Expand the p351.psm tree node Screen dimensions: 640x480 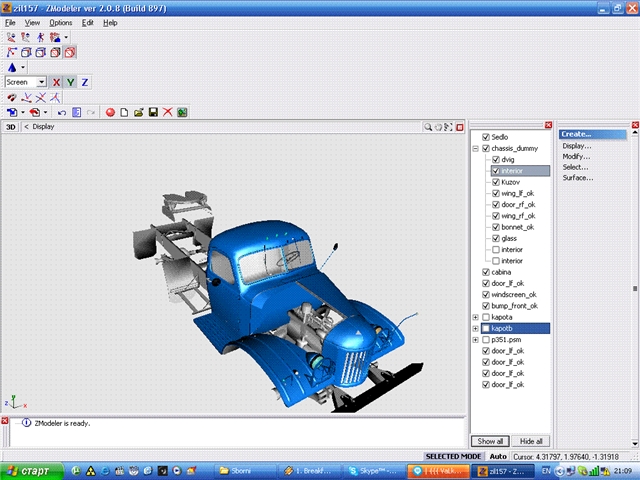(x=475, y=339)
